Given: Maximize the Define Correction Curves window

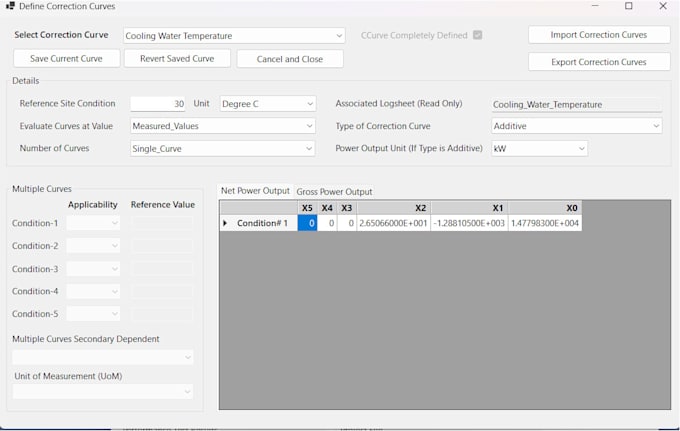Looking at the screenshot, I should (629, 6).
